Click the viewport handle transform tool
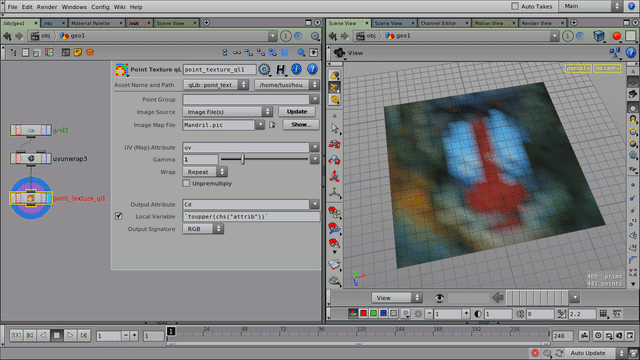 point(335,193)
